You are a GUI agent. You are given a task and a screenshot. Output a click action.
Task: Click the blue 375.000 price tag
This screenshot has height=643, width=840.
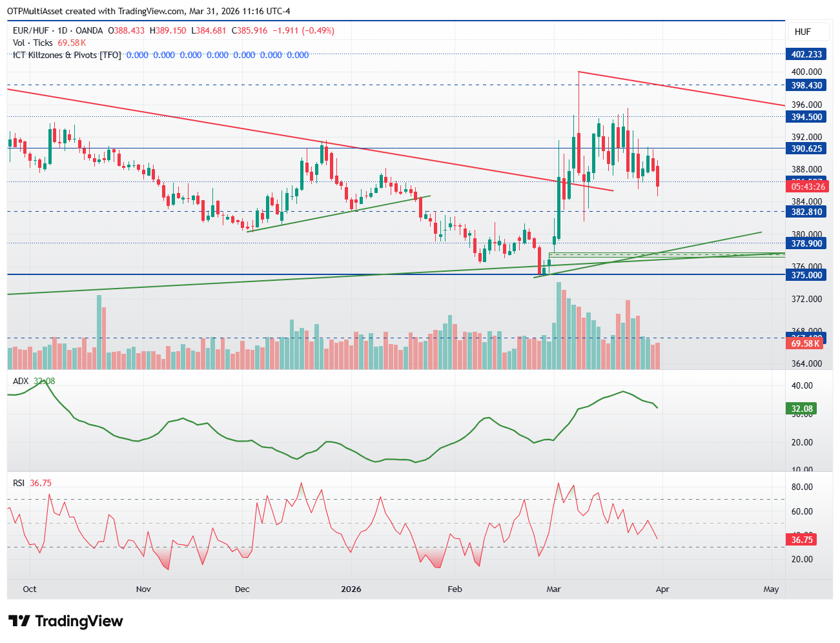pos(806,275)
